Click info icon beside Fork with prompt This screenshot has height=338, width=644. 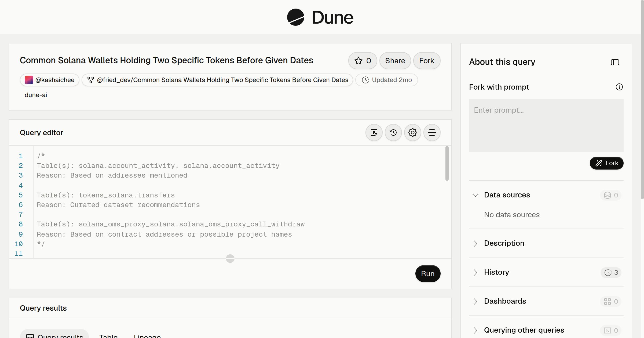[x=619, y=87]
